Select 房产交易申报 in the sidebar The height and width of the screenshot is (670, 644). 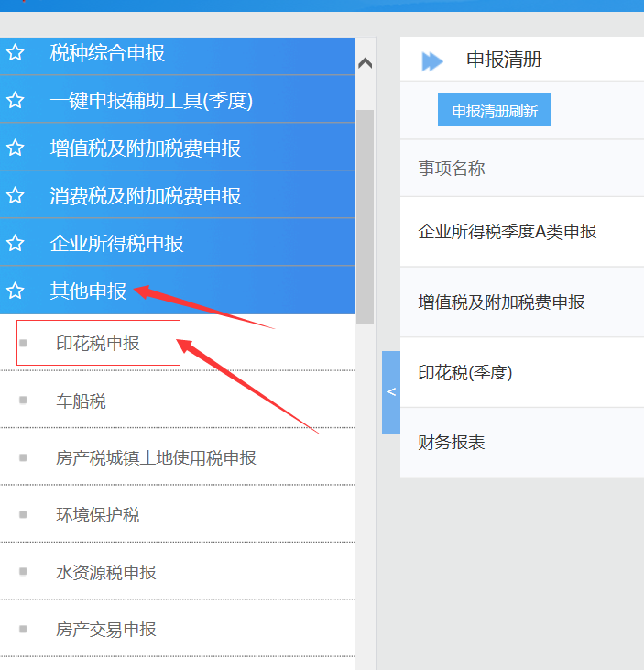point(178,629)
